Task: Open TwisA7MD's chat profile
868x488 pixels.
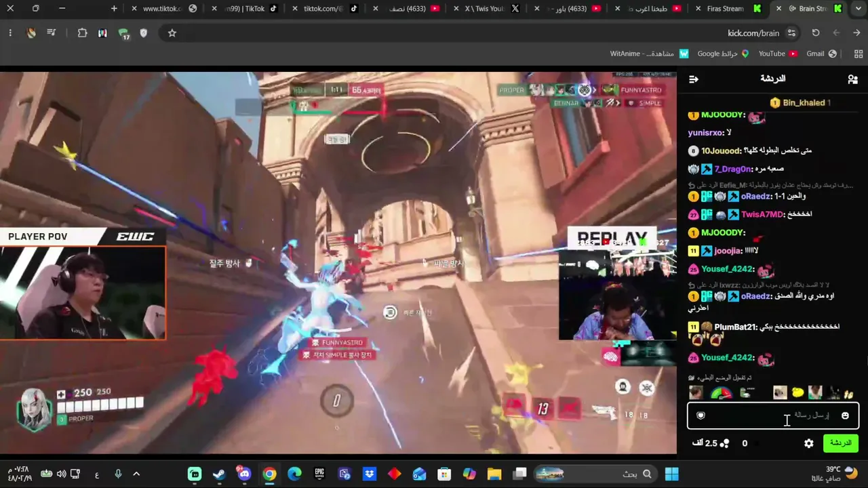Action: point(763,214)
